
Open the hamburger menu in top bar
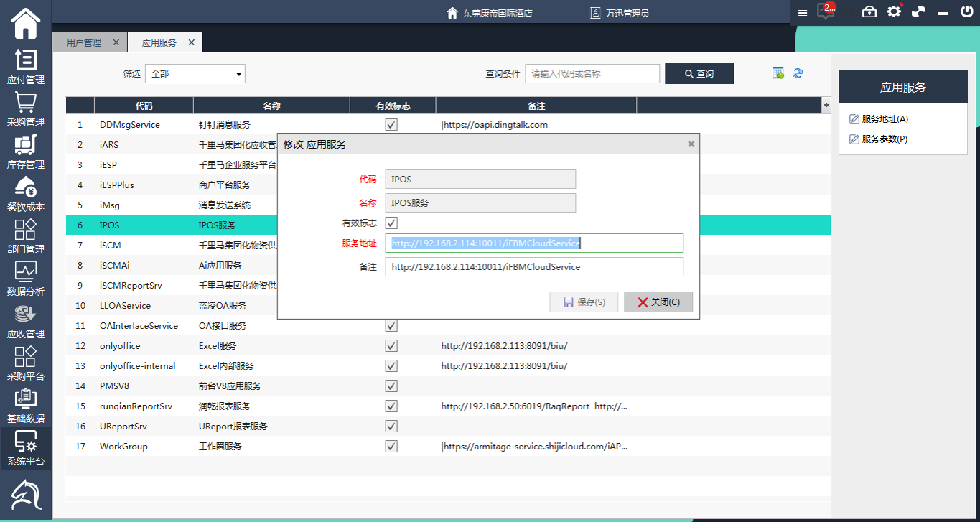[x=803, y=12]
